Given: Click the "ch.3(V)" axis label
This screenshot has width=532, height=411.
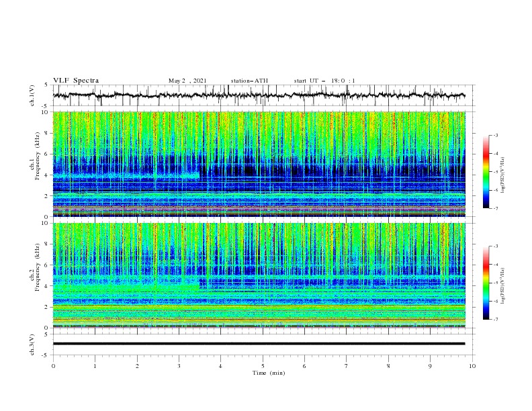Looking at the screenshot, I should [32, 345].
